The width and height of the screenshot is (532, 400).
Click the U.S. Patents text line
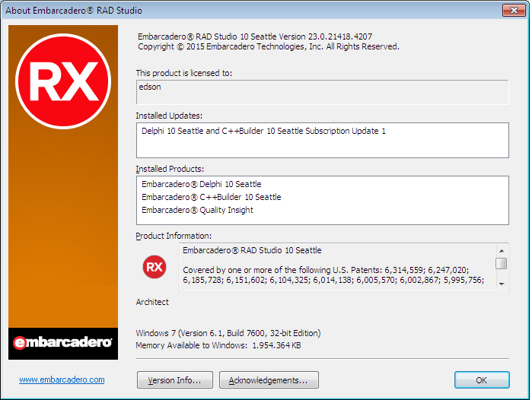click(x=326, y=270)
